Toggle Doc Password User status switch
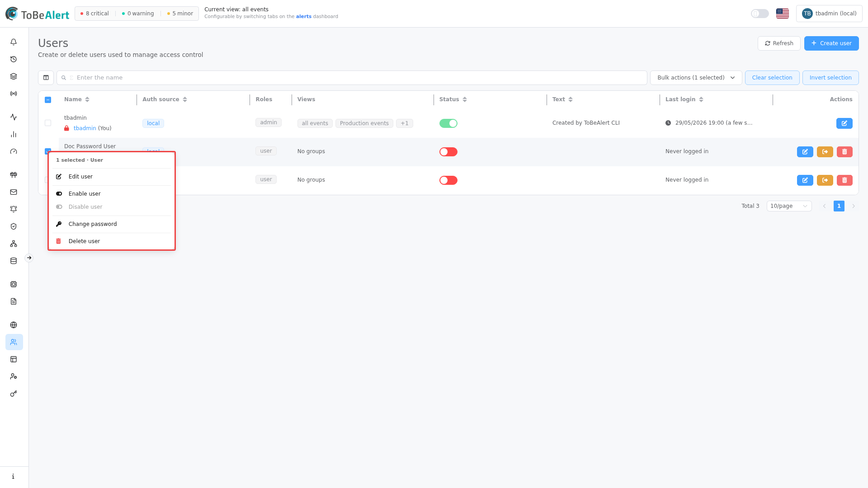This screenshot has width=868, height=488. point(448,152)
